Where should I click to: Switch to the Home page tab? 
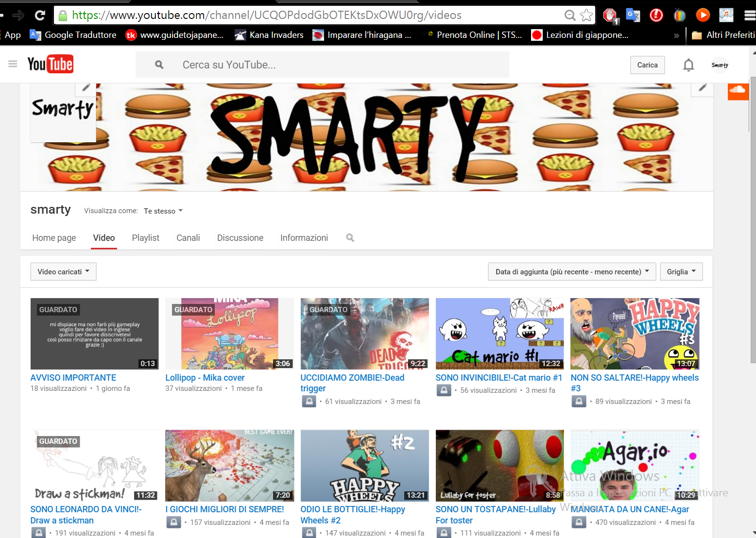[54, 238]
